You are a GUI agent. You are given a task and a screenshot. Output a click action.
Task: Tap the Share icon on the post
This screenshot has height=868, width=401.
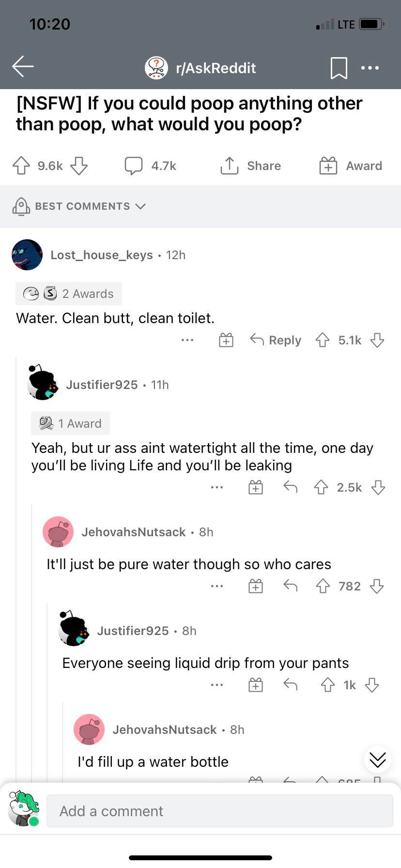pos(230,165)
